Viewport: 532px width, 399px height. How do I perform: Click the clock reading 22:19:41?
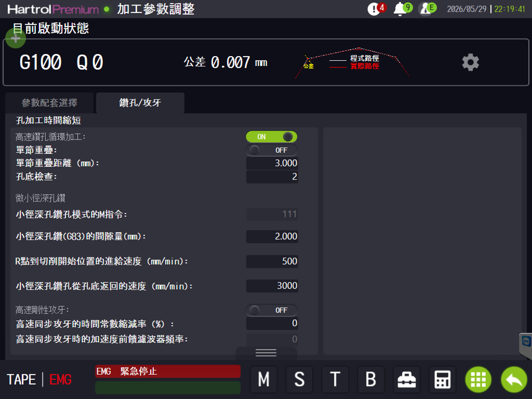click(x=510, y=9)
